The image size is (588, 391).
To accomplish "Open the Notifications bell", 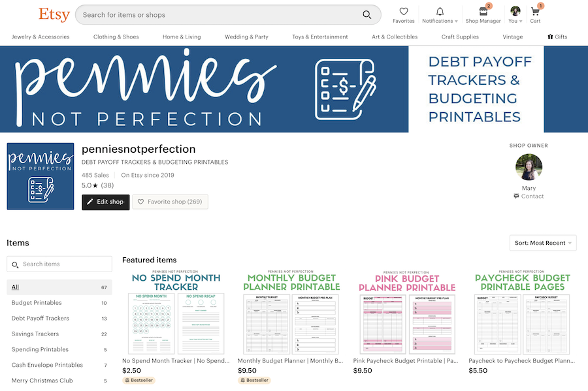I will 440,11.
